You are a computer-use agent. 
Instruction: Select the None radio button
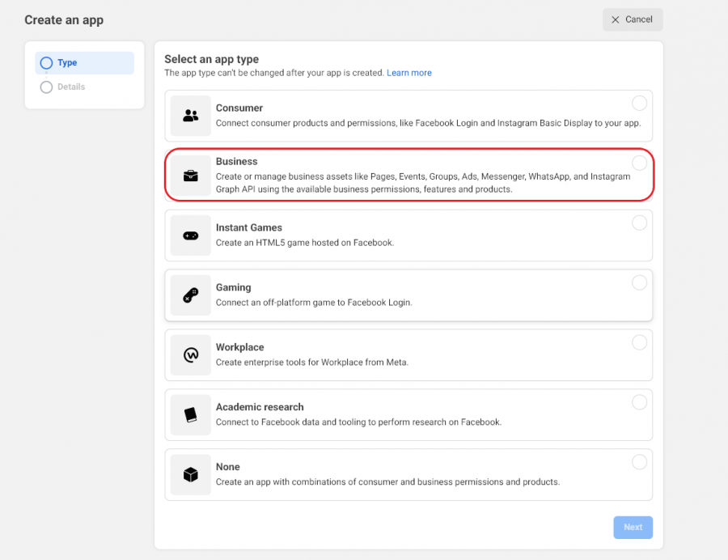[639, 462]
